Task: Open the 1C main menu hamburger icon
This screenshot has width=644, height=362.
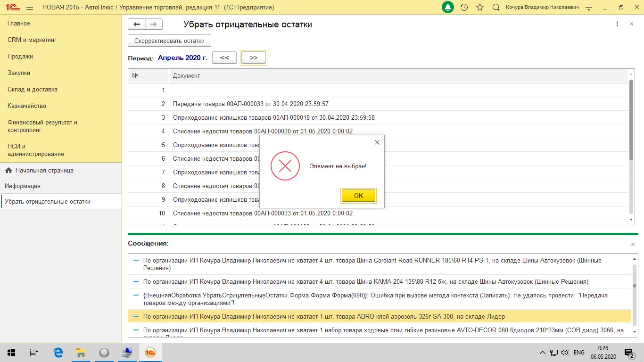Action: coord(30,8)
